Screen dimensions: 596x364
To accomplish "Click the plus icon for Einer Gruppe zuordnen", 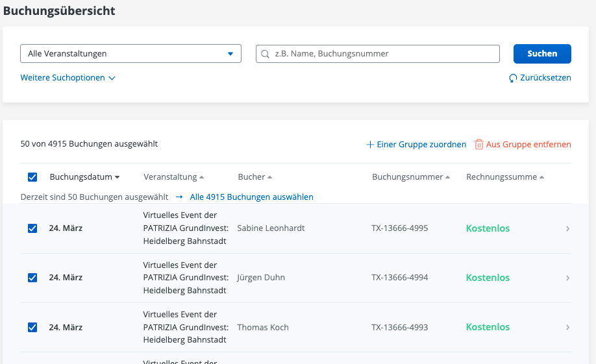I will coord(370,145).
